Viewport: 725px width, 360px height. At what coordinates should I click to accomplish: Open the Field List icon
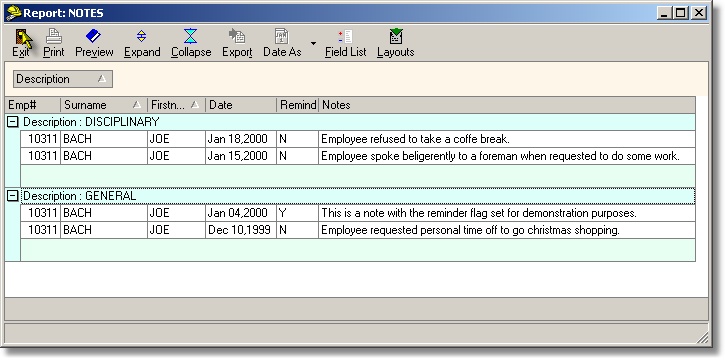[345, 36]
